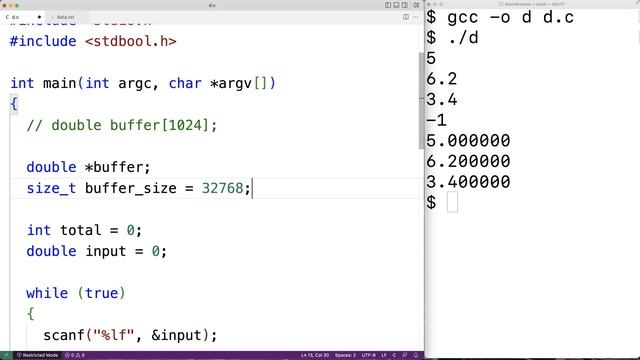The width and height of the screenshot is (640, 360).
Task: Click the ./d command in terminal window
Action: pyautogui.click(x=463, y=38)
